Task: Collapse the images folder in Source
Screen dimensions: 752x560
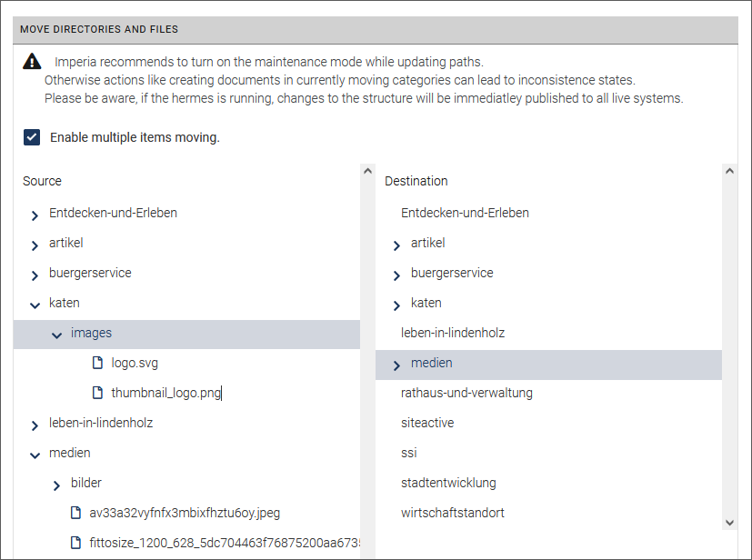Action: point(56,335)
